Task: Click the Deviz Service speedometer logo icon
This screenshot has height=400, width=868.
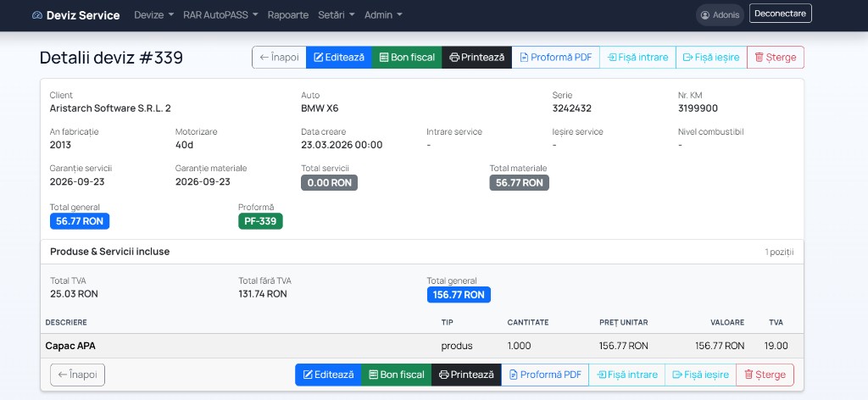Action: click(37, 15)
